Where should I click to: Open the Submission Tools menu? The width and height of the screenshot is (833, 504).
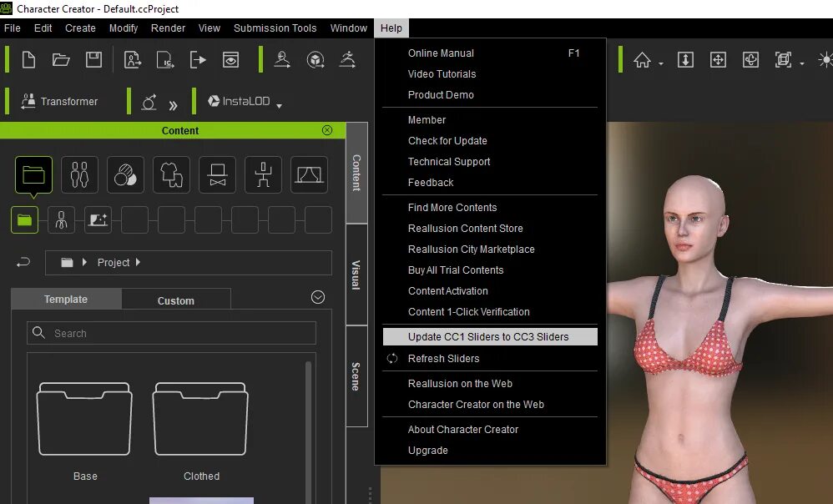point(275,28)
